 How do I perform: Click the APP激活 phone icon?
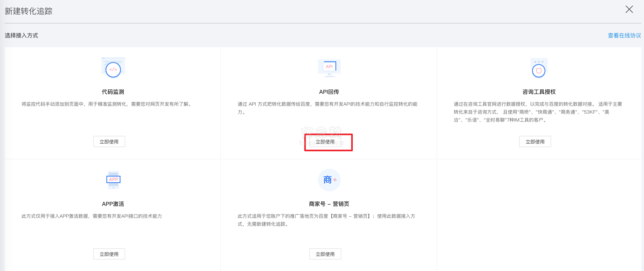click(x=113, y=180)
